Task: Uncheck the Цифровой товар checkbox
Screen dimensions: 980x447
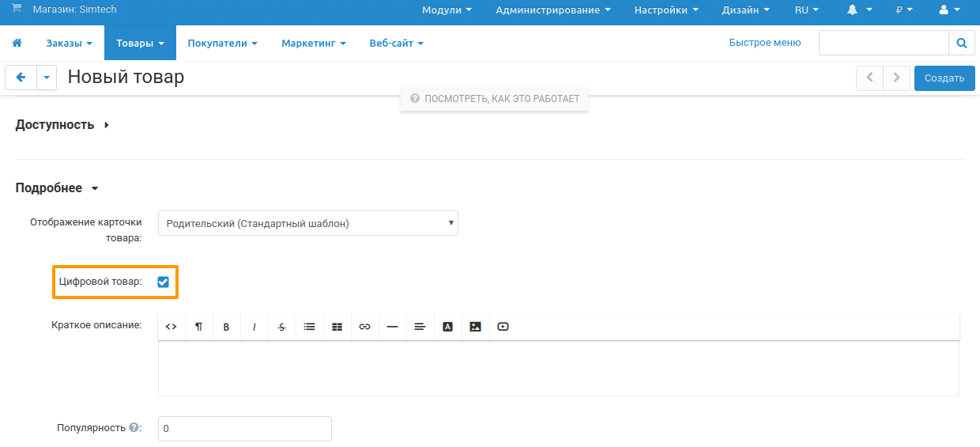Action: tap(164, 282)
